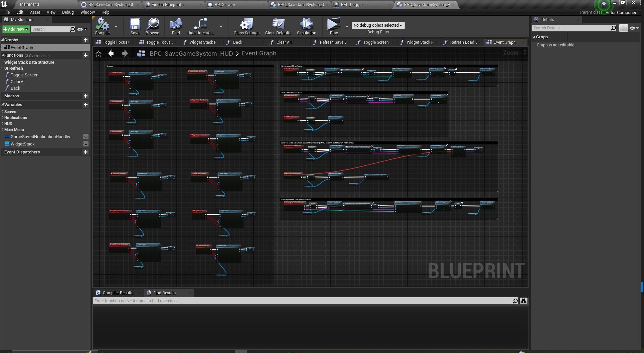Open Class Settings

[247, 27]
